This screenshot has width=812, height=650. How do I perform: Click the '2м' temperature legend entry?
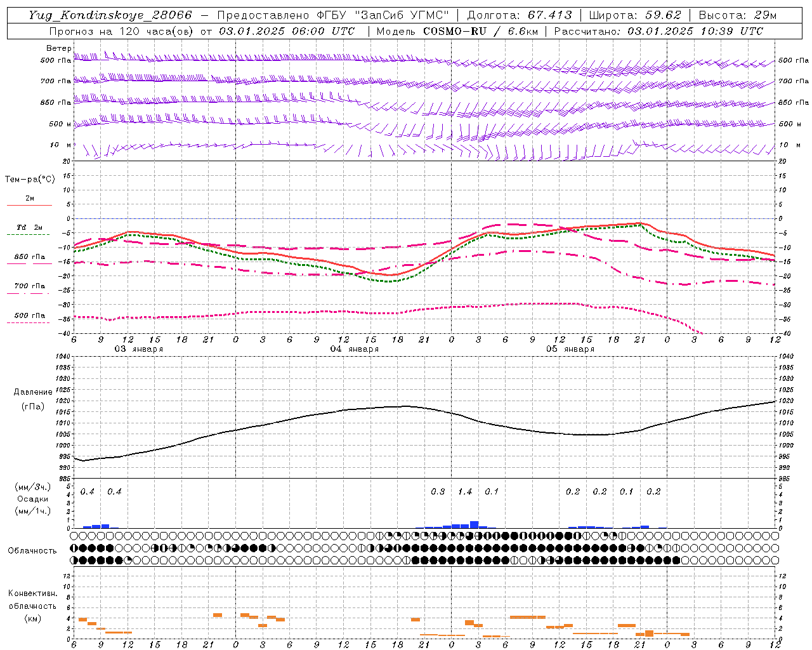(30, 199)
